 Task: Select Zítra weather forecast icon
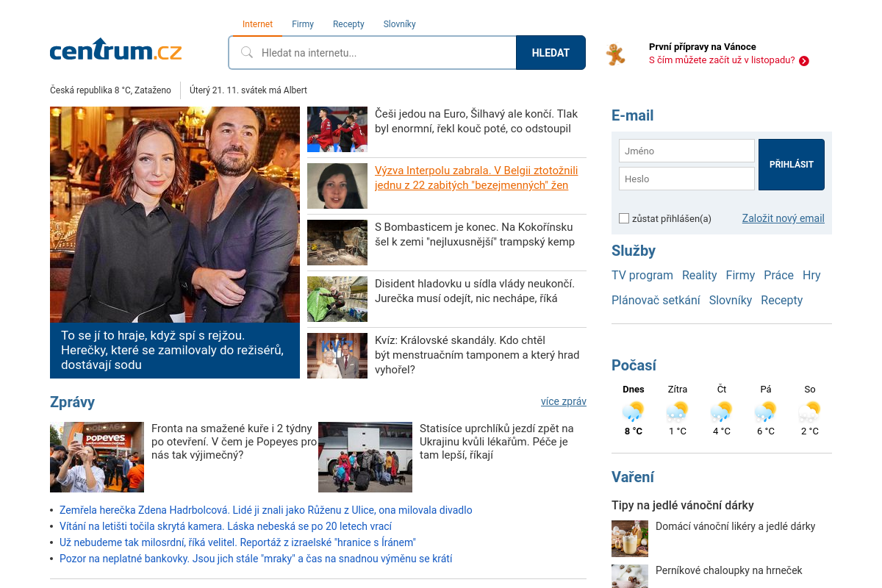pyautogui.click(x=677, y=411)
